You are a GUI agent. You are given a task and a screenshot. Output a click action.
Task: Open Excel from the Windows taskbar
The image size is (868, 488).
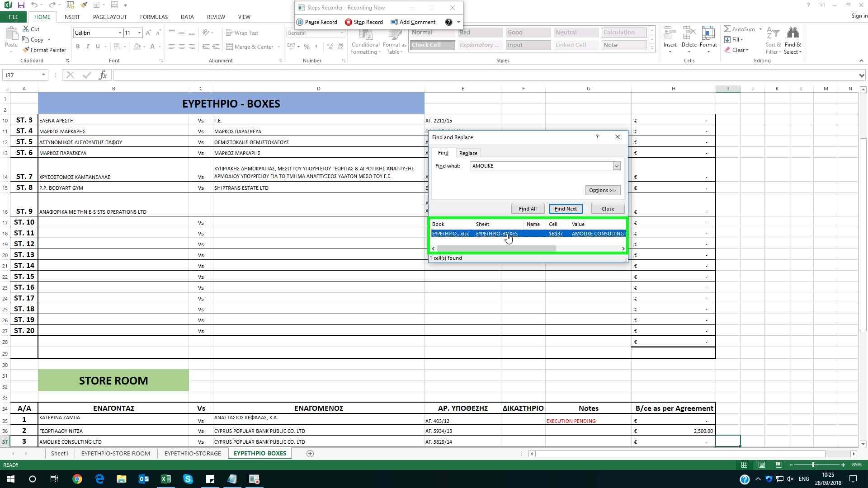click(166, 479)
